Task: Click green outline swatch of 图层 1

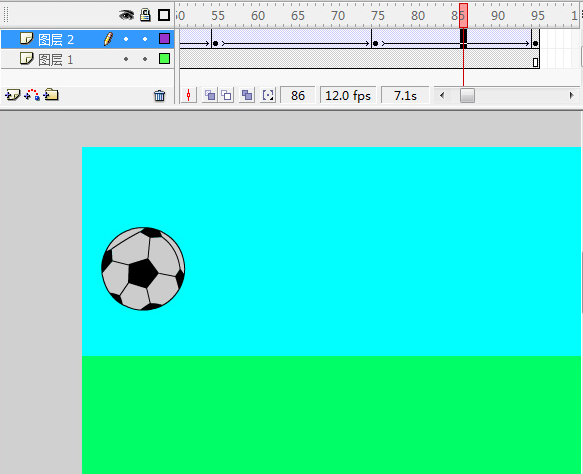Action: coord(164,59)
